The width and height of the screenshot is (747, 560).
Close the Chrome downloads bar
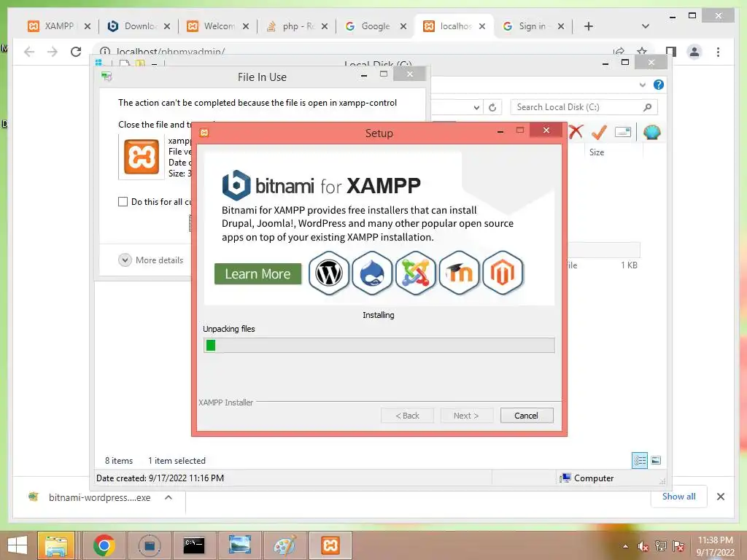[x=720, y=497]
